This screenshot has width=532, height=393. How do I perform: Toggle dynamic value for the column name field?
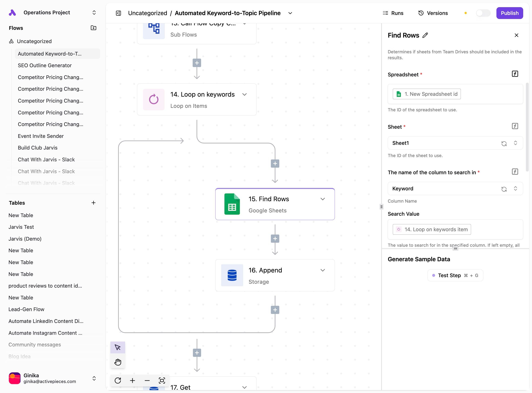click(515, 172)
